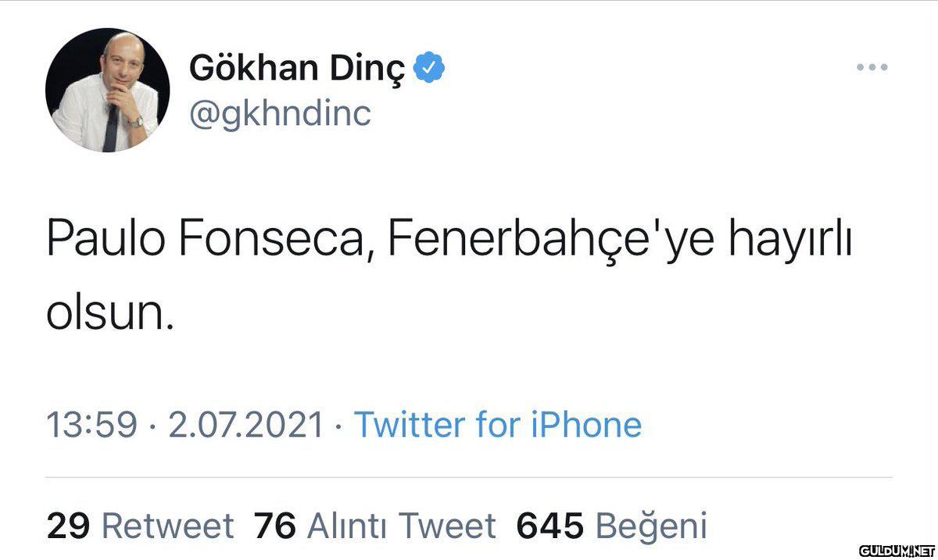This screenshot has width=938, height=560.
Task: Click the number 645 likes count
Action: [550, 526]
